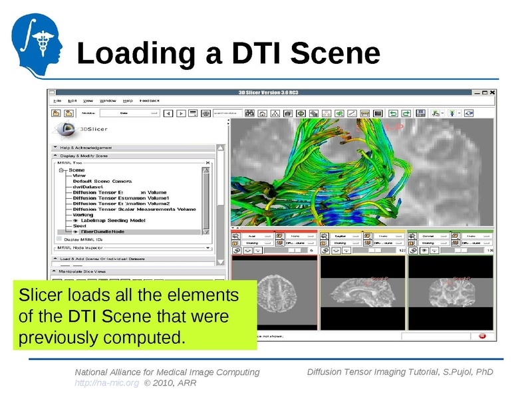Image resolution: width=532 pixels, height=399 pixels.
Task: Select the place fiducial mouse mode
Action: (x=452, y=113)
